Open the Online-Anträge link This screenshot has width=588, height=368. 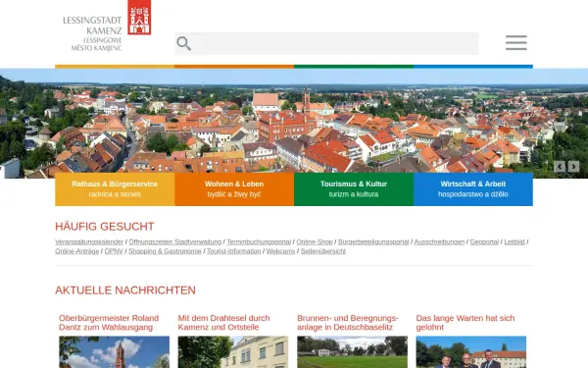point(76,251)
